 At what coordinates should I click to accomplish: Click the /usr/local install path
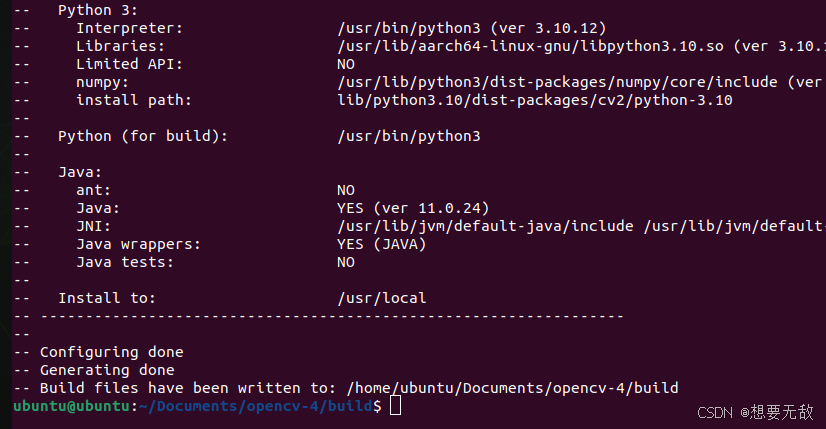click(382, 298)
